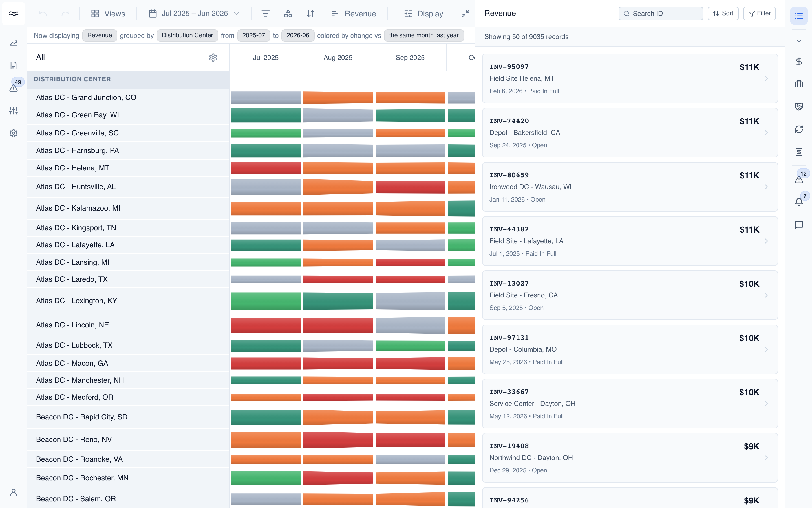Click the Revenue chip in display summary
The image size is (812, 508).
click(x=100, y=35)
